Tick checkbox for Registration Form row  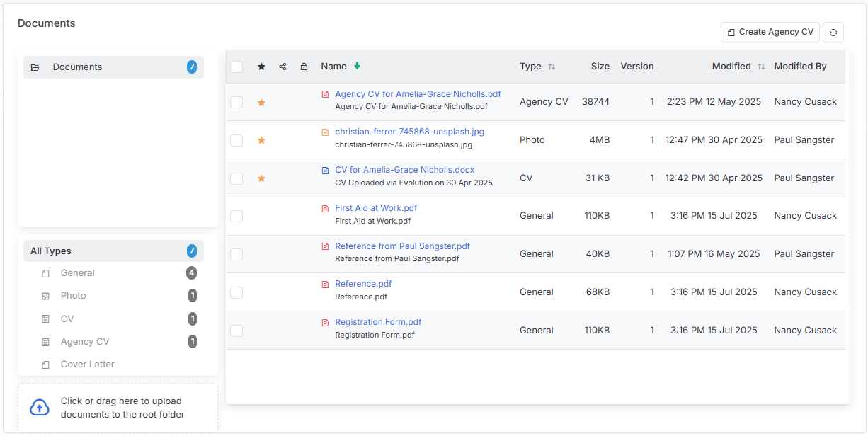pyautogui.click(x=236, y=331)
